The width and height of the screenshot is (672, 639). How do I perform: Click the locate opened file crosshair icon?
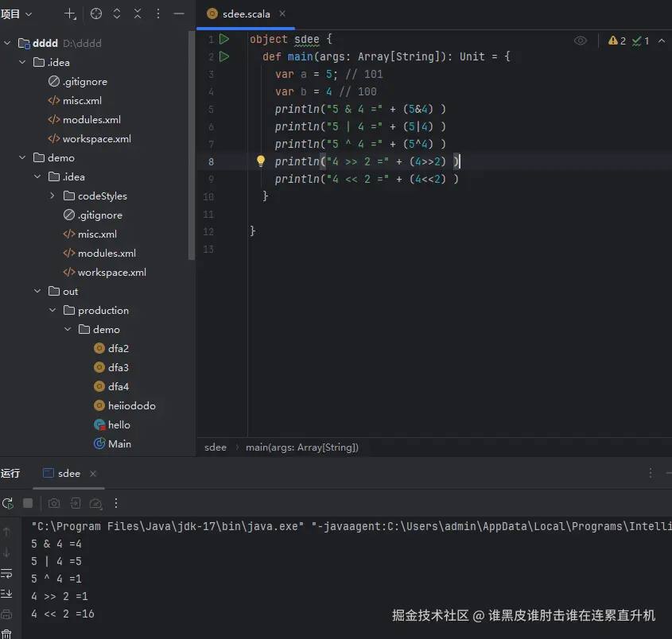tap(96, 14)
